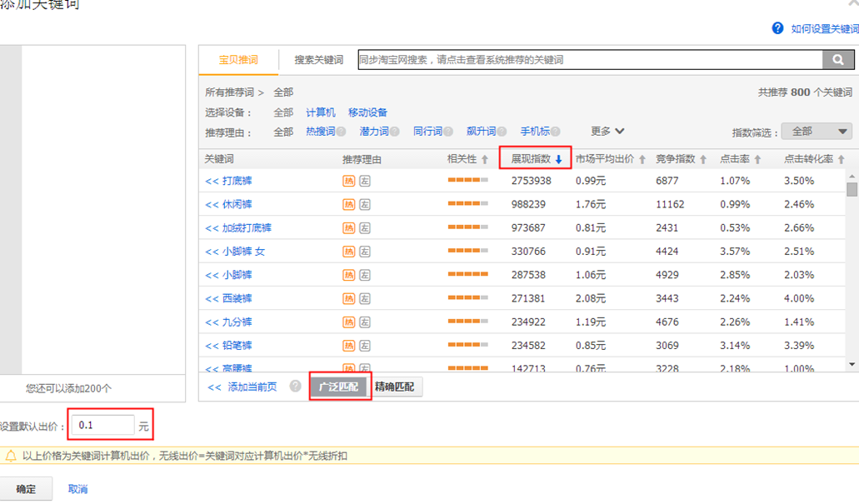Select 全部 in the 选择设备 row
Viewport: 859px width, 504px height.
(283, 112)
